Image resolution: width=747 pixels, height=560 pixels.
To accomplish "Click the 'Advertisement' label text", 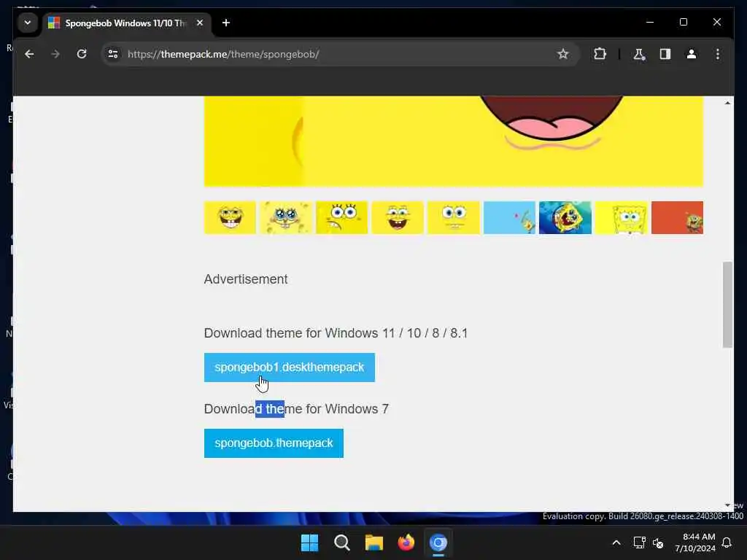I will click(x=246, y=279).
